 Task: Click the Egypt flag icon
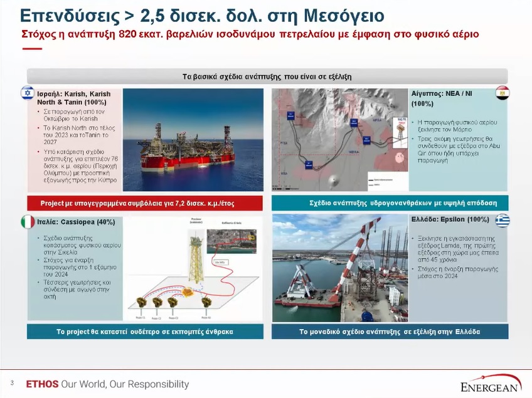pos(503,93)
